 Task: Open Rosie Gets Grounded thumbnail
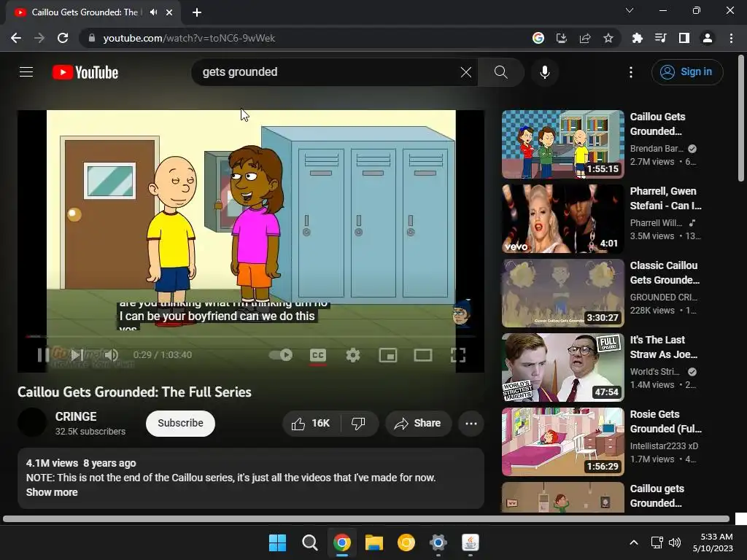[x=562, y=441]
